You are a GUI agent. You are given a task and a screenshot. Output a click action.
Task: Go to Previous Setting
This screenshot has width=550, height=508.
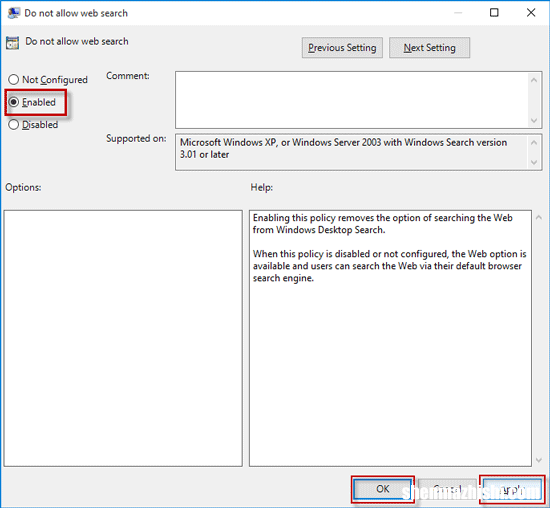click(x=342, y=48)
